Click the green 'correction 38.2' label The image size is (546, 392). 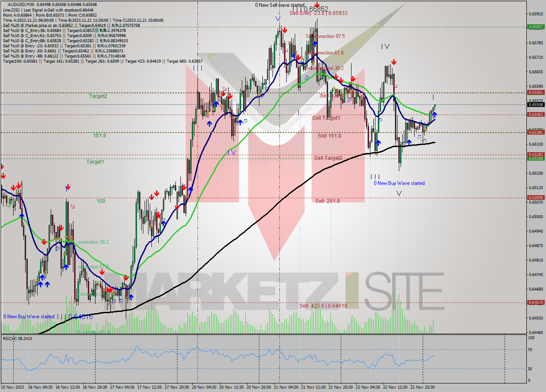pos(93,242)
